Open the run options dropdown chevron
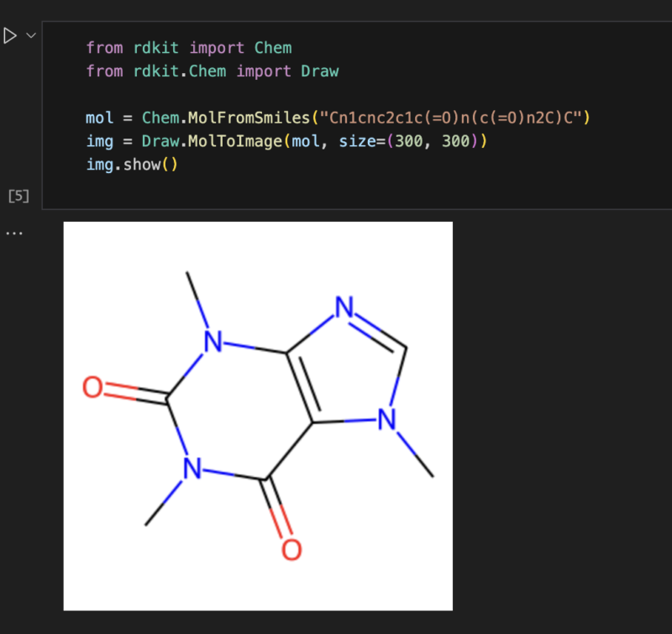The height and width of the screenshot is (634, 672). (x=31, y=35)
